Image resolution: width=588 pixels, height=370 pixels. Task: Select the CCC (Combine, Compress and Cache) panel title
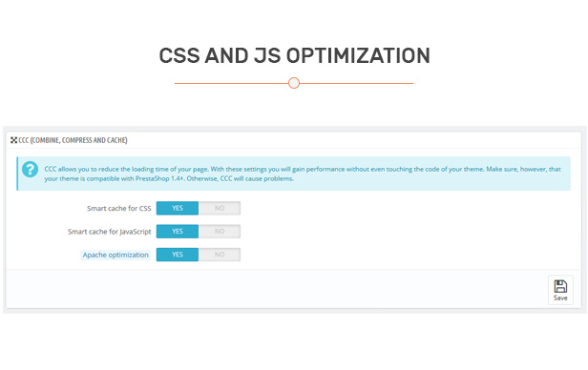pos(73,140)
